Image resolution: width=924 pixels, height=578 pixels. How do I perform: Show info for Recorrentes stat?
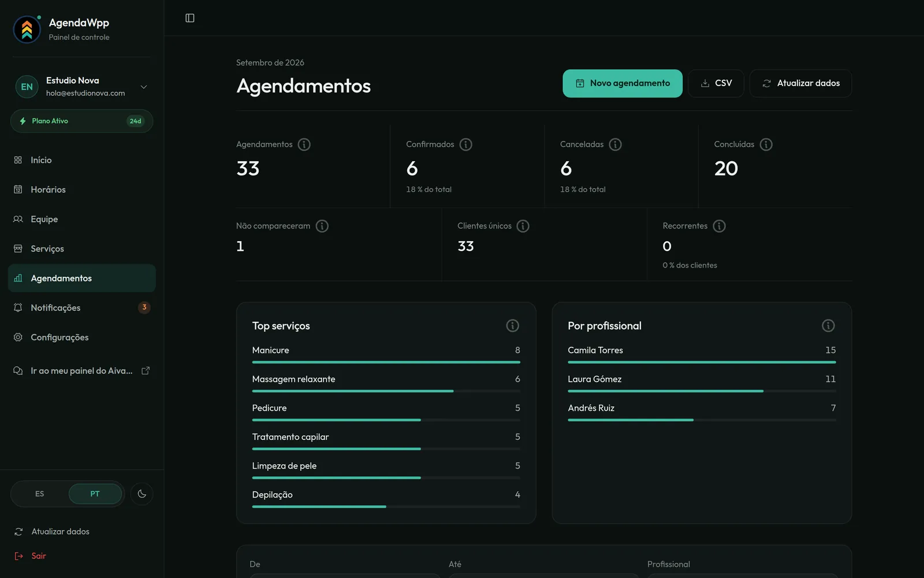point(720,226)
